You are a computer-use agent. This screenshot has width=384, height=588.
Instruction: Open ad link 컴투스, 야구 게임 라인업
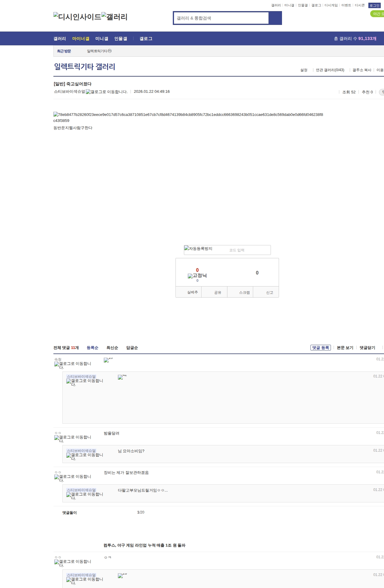[x=145, y=545]
